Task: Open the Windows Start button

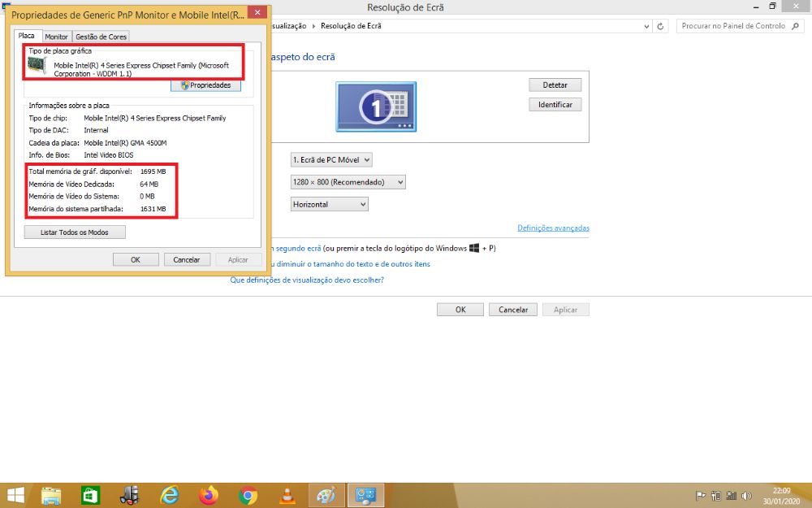Action: click(x=15, y=496)
